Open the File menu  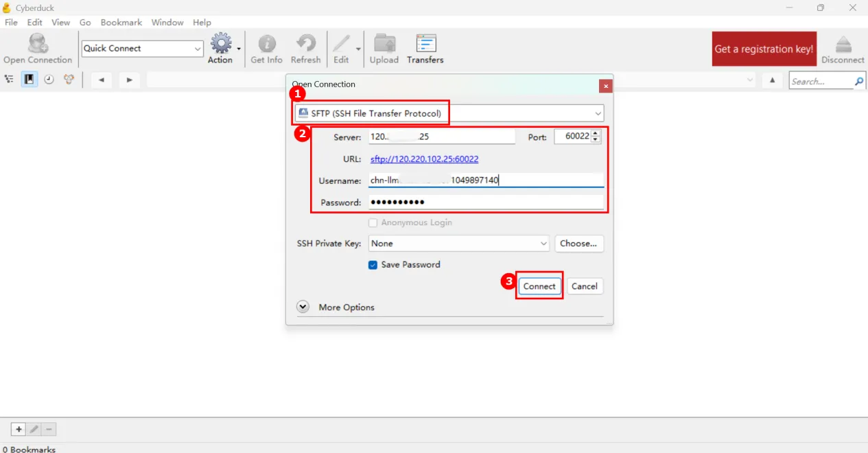click(x=11, y=23)
